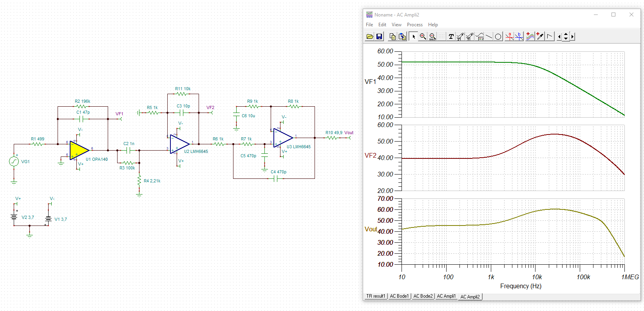This screenshot has width=644, height=311.
Task: Select the pointer arrow tool
Action: pos(413,36)
